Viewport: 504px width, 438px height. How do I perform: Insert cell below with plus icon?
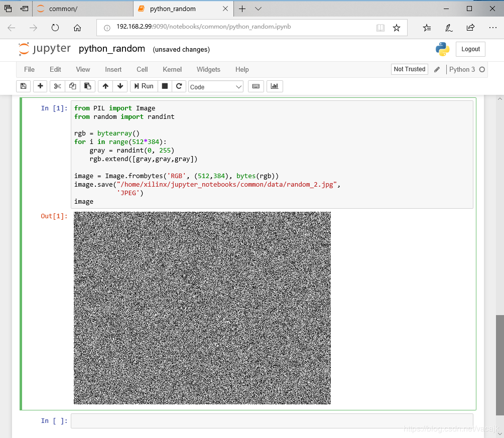tap(40, 86)
